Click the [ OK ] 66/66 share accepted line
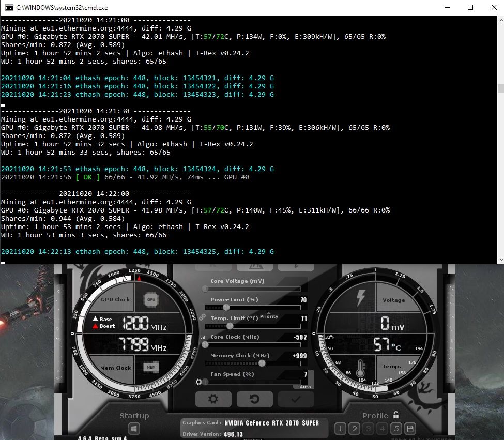Screen dimensions: 504x440 click(125, 177)
